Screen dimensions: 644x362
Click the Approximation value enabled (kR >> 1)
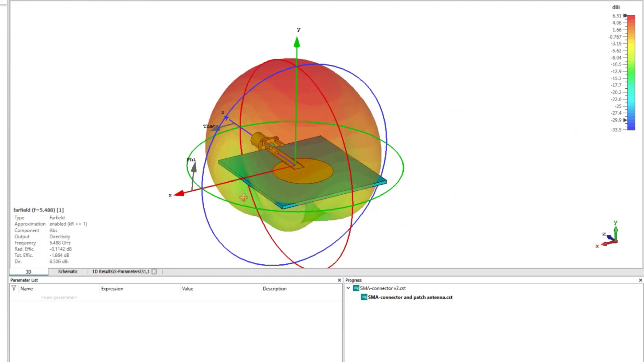point(68,224)
